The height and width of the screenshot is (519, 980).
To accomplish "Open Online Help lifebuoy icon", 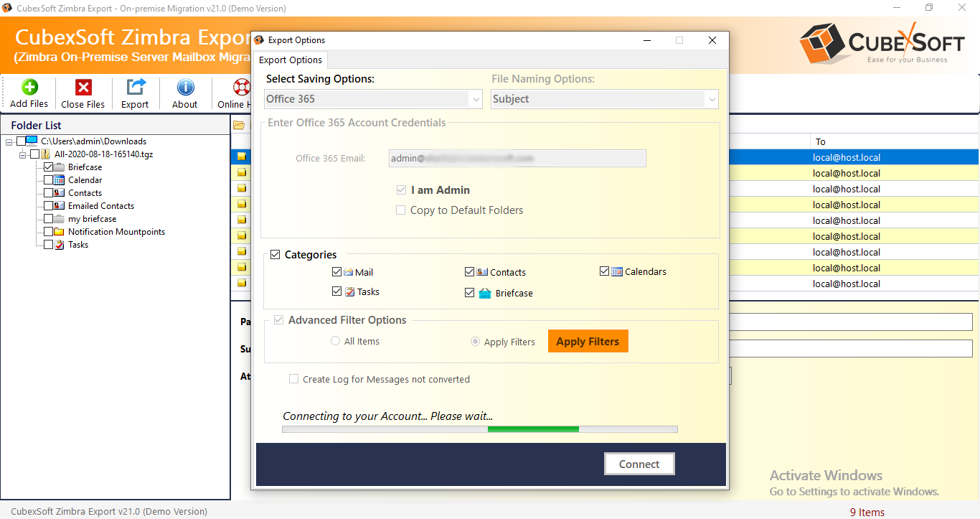I will click(x=240, y=88).
